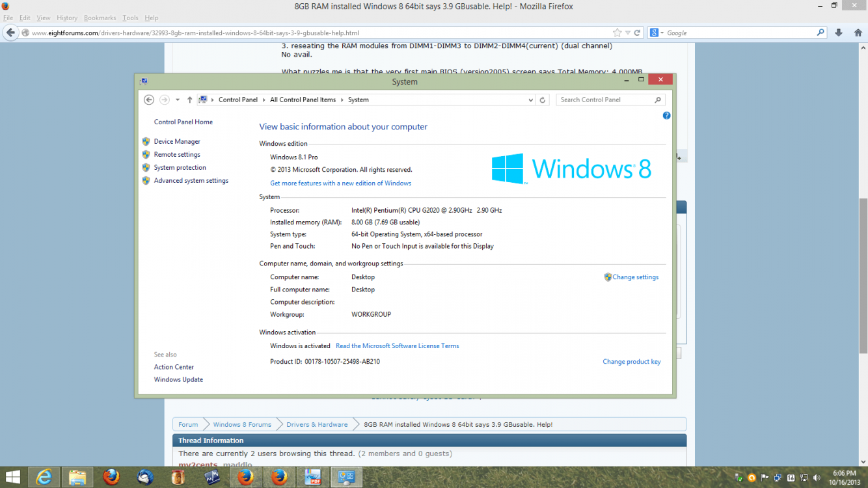This screenshot has width=868, height=488.
Task: Click the Up one level arrow
Action: [189, 100]
